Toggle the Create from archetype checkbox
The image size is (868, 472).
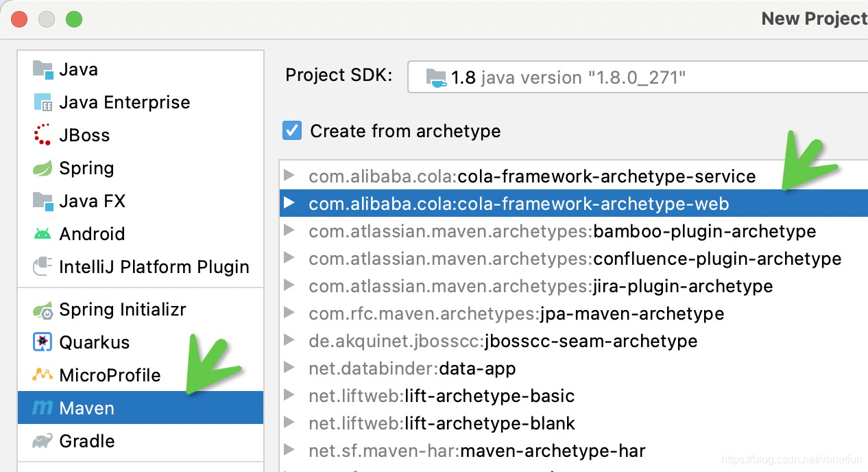point(293,130)
